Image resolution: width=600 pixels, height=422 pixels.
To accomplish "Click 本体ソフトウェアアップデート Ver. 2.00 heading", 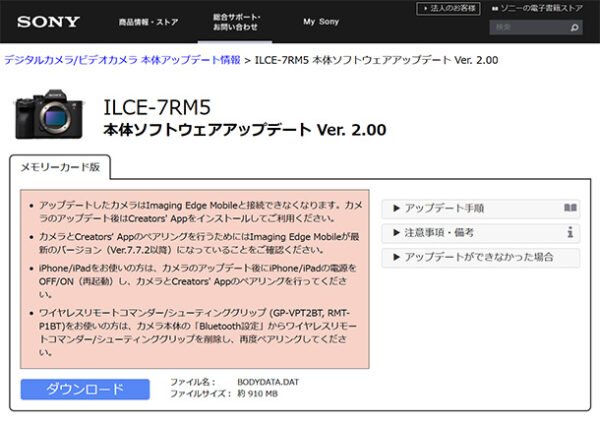I will pyautogui.click(x=245, y=130).
